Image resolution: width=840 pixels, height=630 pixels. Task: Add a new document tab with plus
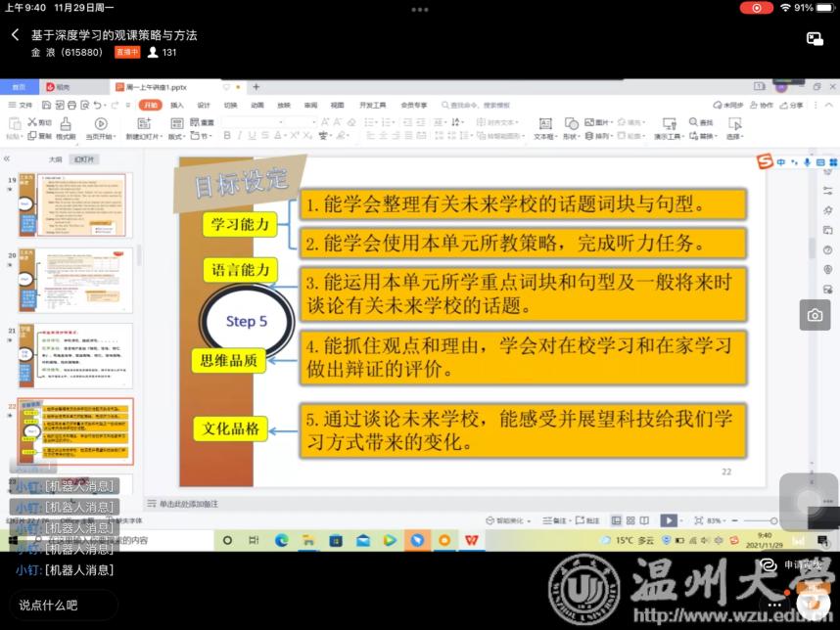click(257, 87)
